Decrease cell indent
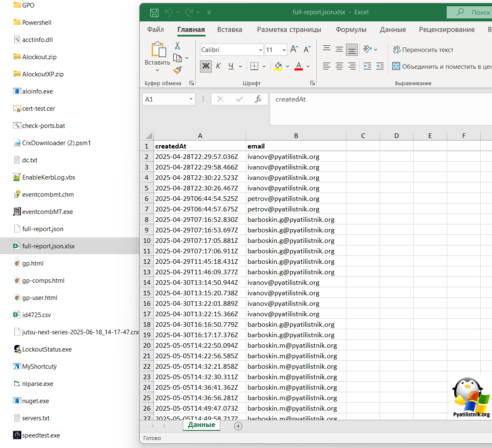This screenshot has width=492, height=448. tap(367, 66)
